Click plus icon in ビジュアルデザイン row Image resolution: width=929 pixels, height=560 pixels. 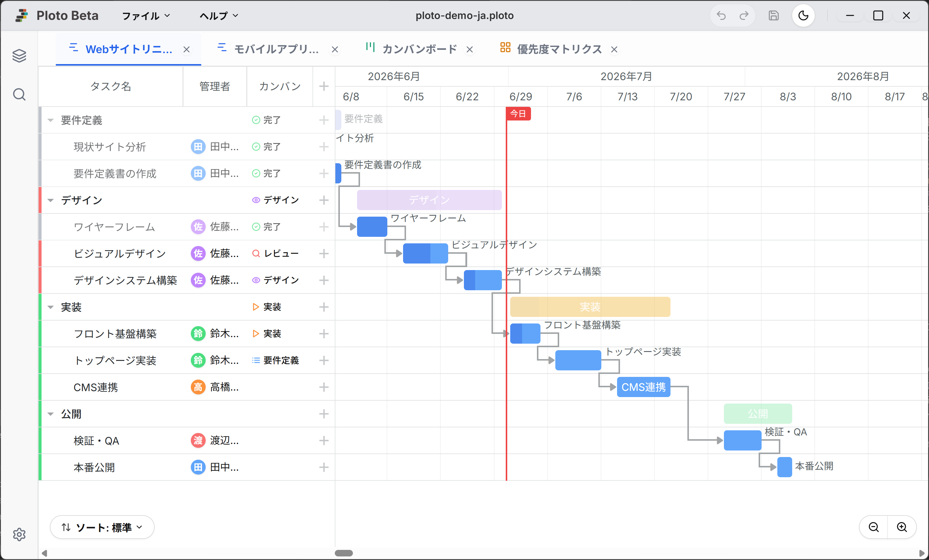[324, 253]
